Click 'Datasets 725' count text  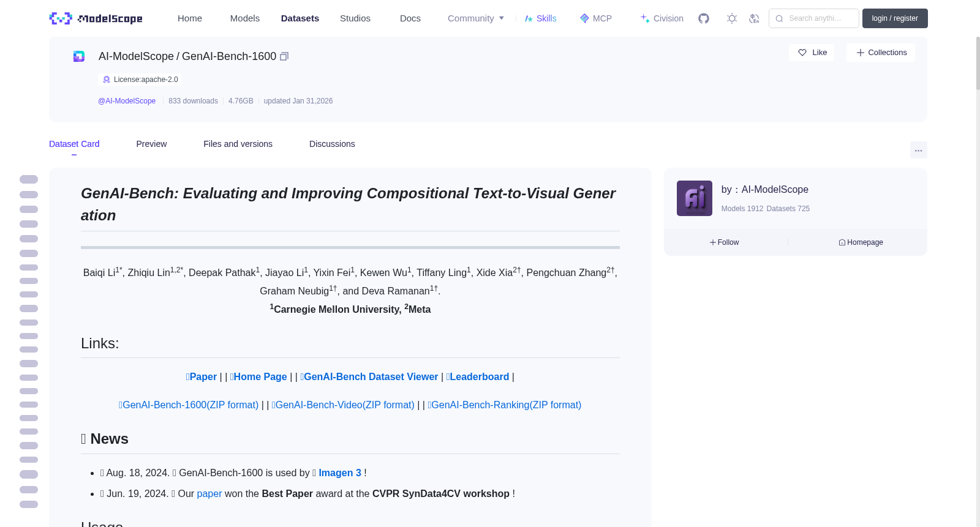pos(788,209)
